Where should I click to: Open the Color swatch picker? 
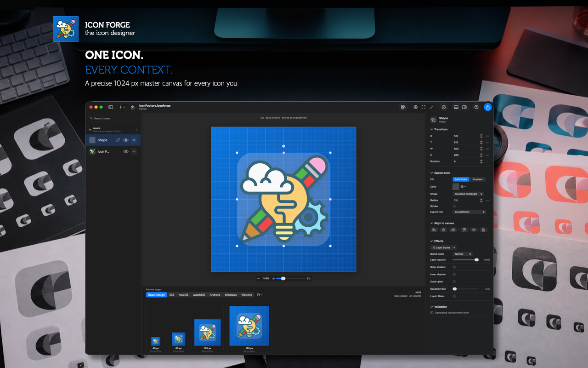click(x=456, y=187)
